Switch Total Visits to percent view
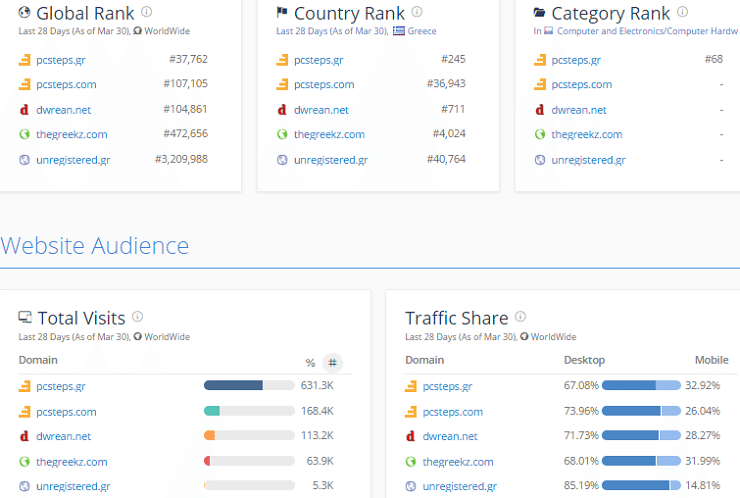740x498 pixels. 310,363
